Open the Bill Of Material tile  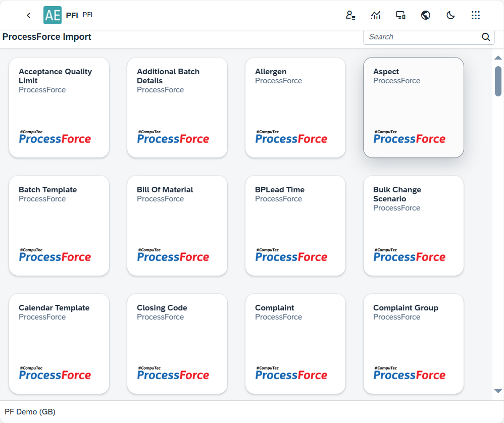point(177,225)
